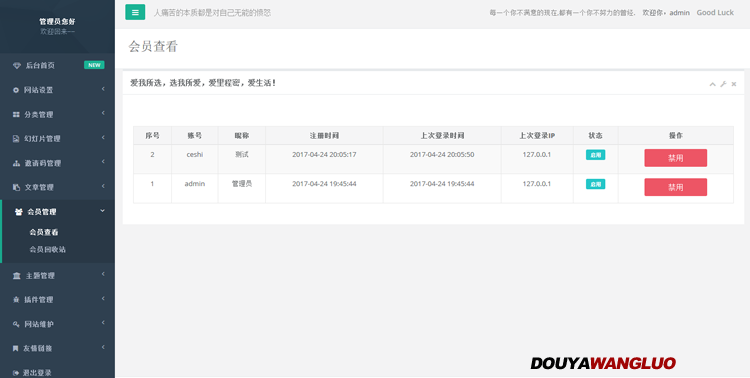Screen dimensions: 750x378
Task: Click 禁用 button for user admin
Action: (675, 187)
